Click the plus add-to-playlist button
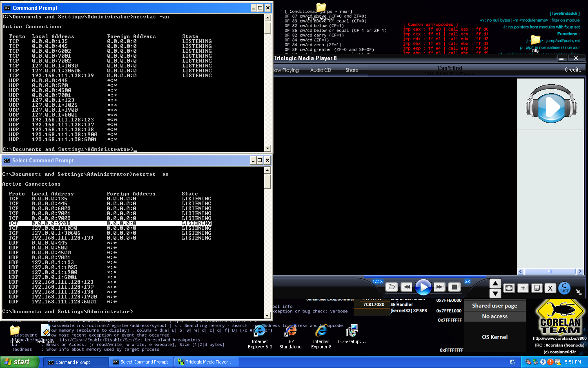Image resolution: width=588 pixels, height=368 pixels. point(523,288)
